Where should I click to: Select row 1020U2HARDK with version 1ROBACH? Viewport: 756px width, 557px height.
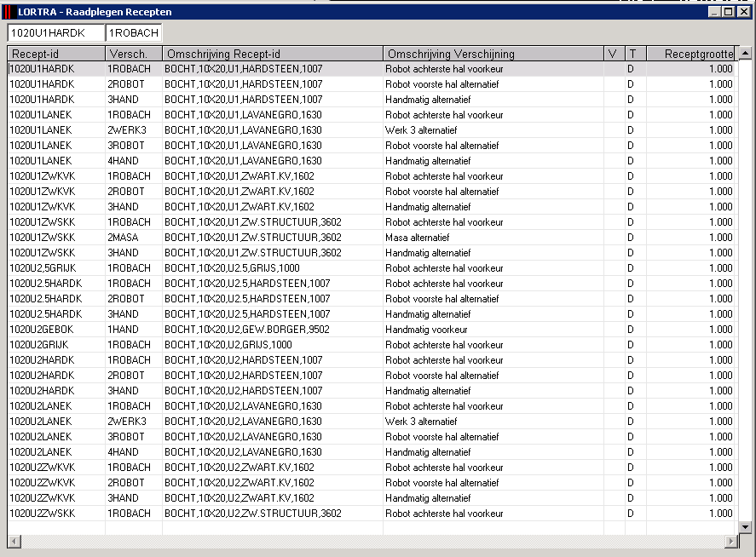tap(373, 360)
